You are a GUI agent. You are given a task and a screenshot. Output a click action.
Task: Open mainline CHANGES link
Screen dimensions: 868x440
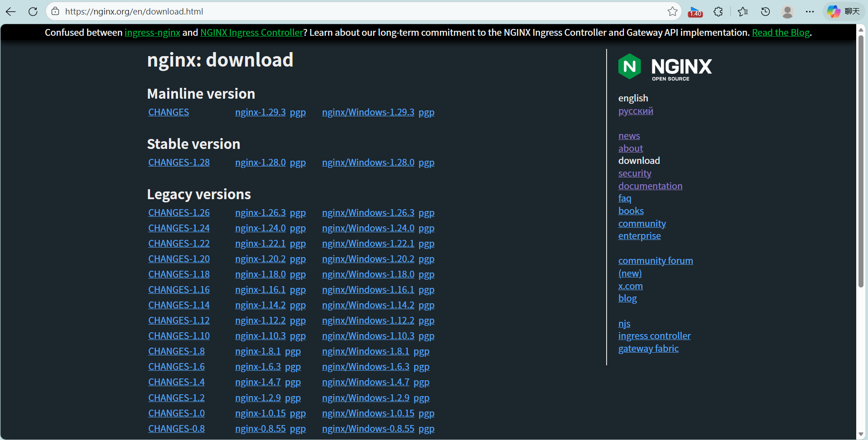169,112
